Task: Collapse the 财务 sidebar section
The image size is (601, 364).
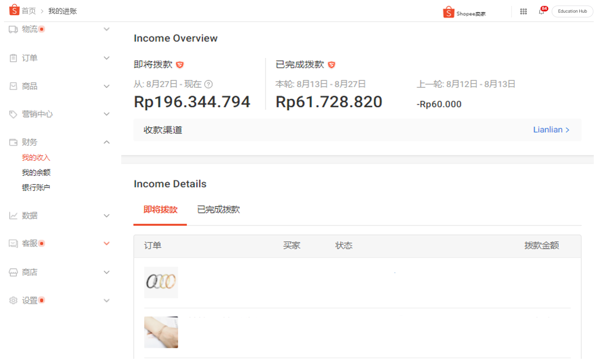Action: [x=106, y=142]
